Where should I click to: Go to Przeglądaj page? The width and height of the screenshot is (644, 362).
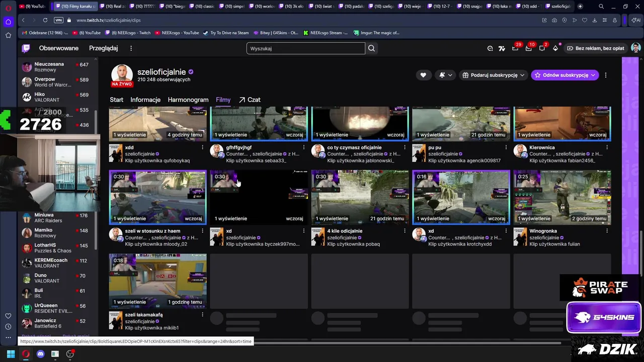click(x=103, y=48)
